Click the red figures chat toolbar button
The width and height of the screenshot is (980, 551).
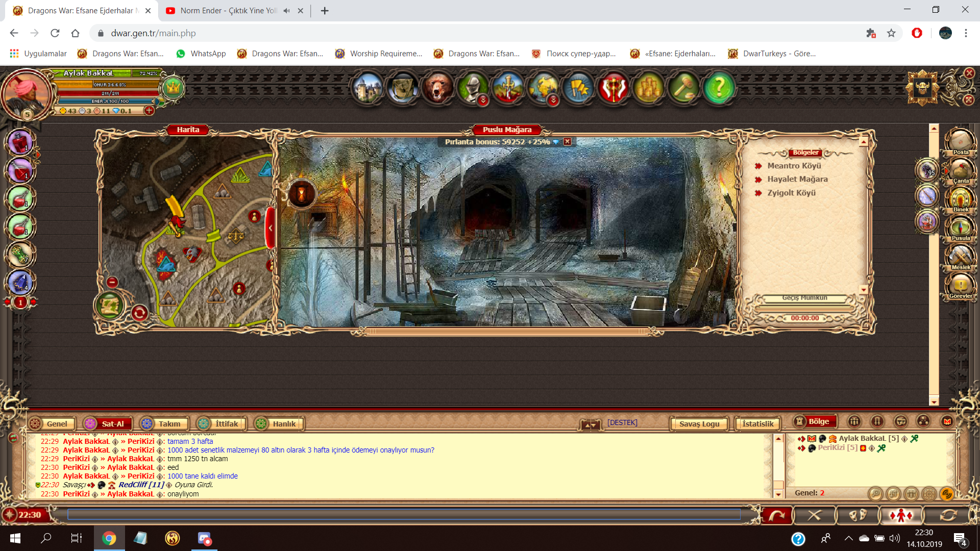click(x=901, y=515)
